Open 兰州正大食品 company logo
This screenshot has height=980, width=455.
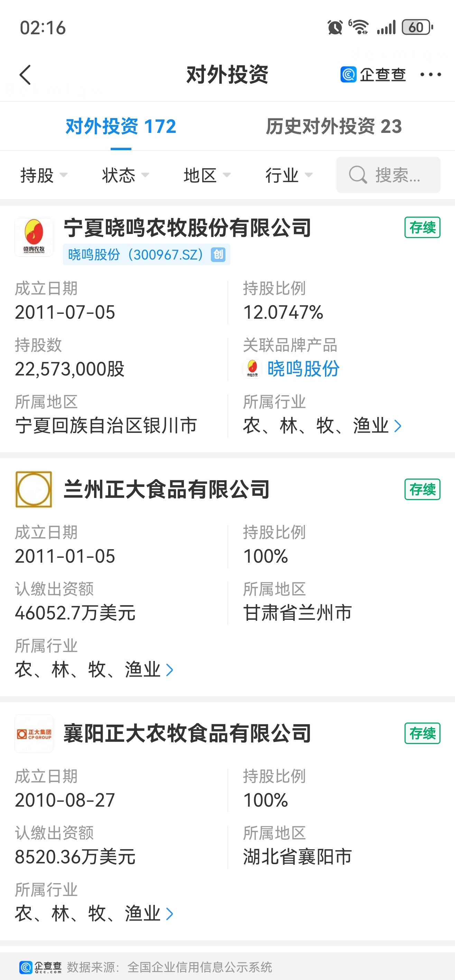tap(34, 489)
